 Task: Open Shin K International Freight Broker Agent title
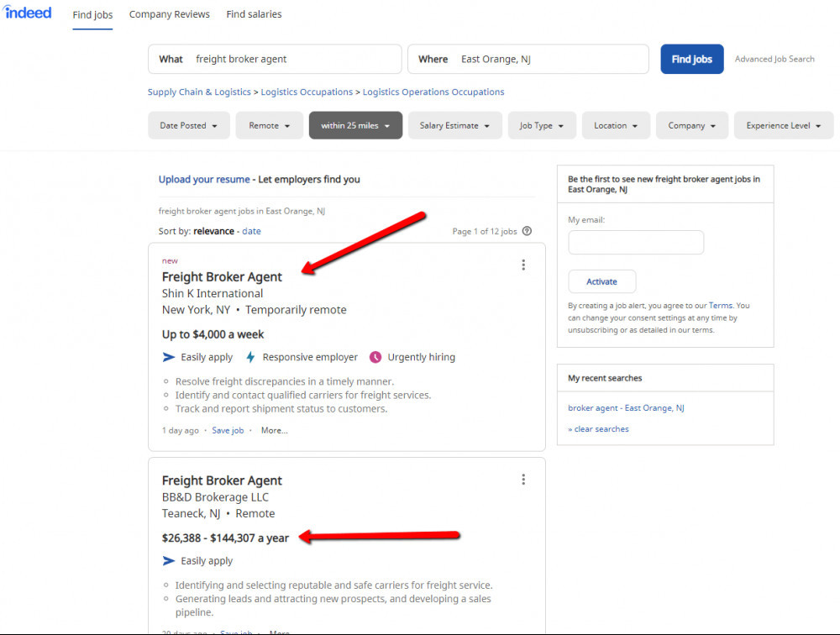pyautogui.click(x=222, y=277)
